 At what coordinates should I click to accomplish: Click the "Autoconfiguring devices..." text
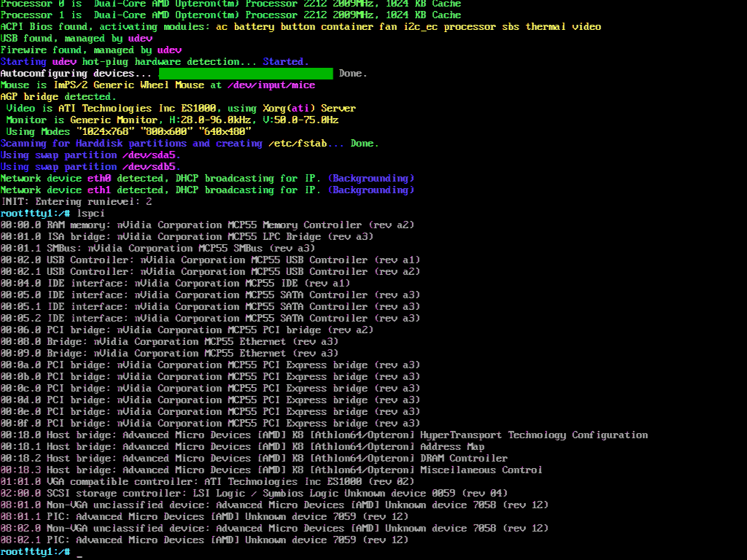click(x=76, y=74)
